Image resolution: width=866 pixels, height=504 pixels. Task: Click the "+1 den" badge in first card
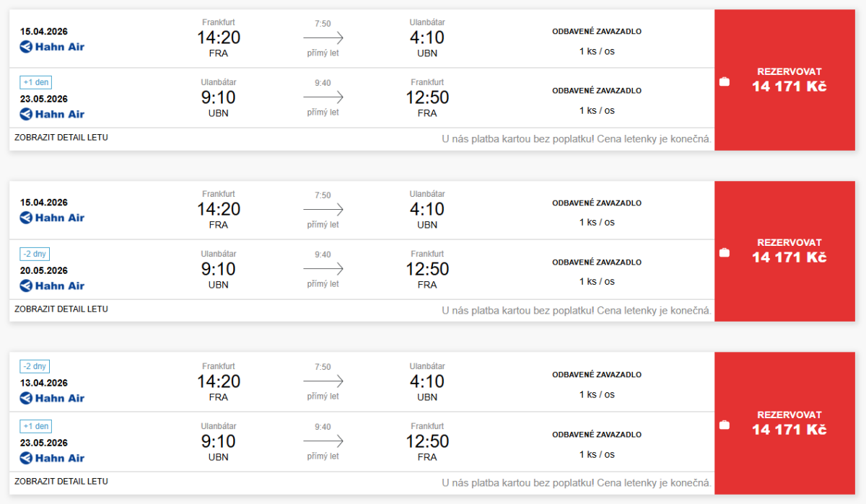pos(35,82)
